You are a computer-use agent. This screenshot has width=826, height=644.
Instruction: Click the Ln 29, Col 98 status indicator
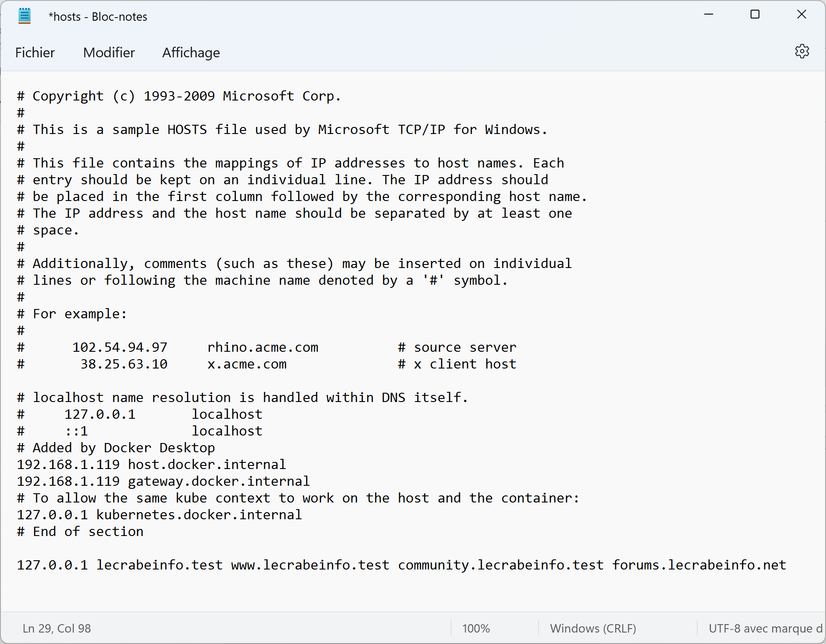(x=57, y=628)
